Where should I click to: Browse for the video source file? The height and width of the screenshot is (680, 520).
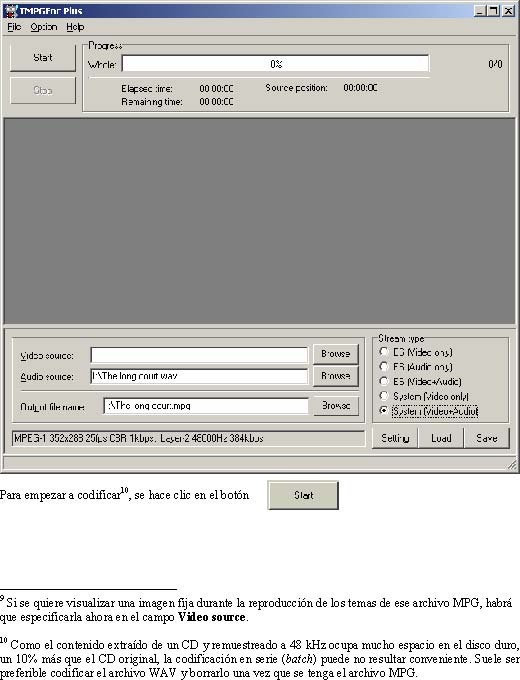[x=336, y=354]
